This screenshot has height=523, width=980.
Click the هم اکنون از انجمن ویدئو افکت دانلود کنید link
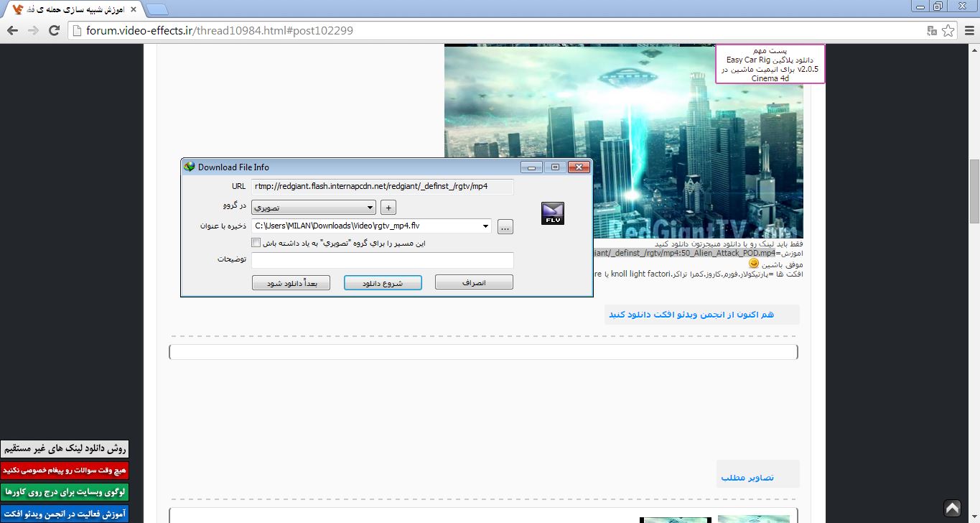click(x=691, y=315)
